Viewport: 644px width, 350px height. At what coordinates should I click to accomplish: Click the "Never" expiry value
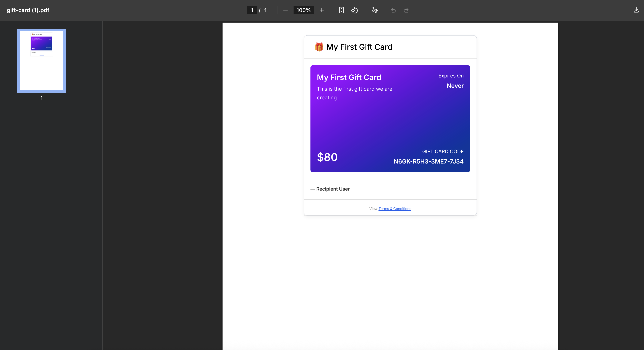coord(455,86)
